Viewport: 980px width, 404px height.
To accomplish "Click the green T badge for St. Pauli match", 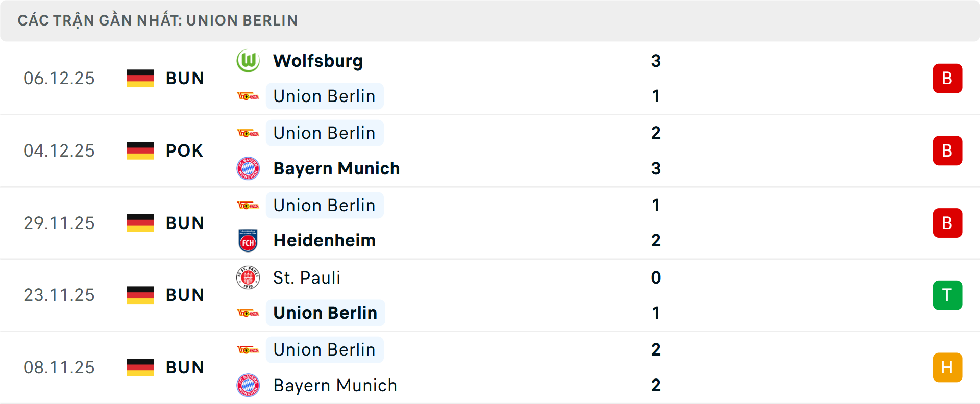I will 947,295.
